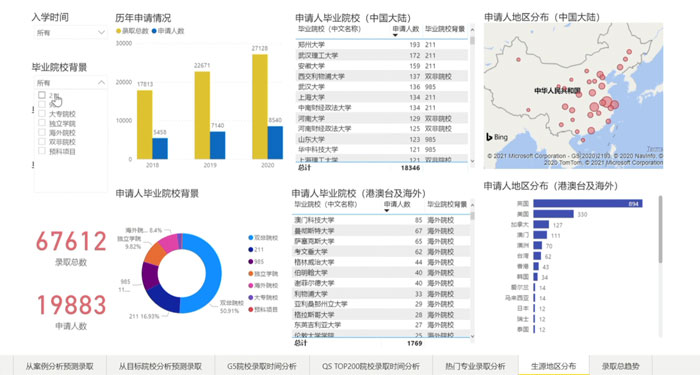Click the overseas region chart vertical scrollbar
This screenshot has width=700, height=375.
click(x=660, y=230)
